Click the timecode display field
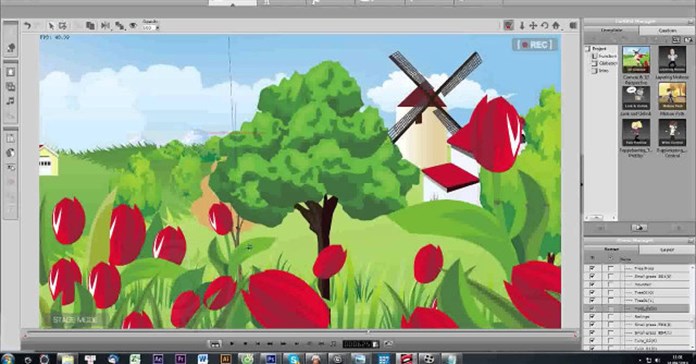 coord(357,344)
